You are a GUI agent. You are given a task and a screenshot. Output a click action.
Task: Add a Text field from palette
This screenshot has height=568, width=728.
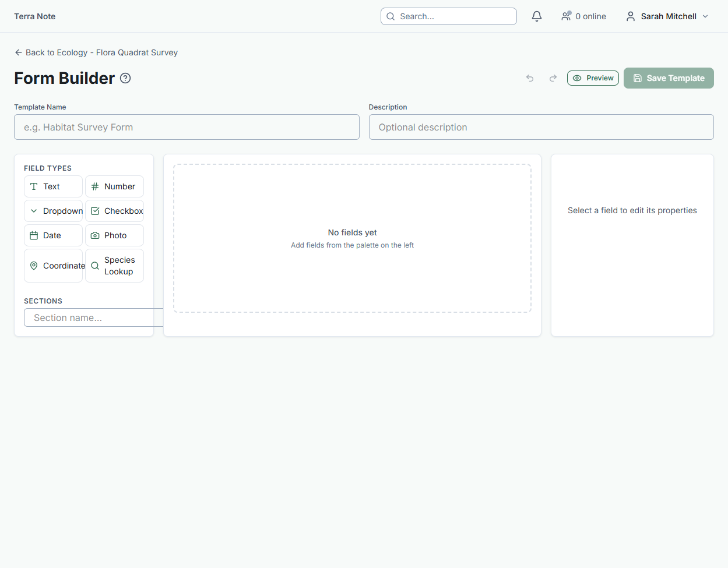(x=54, y=186)
